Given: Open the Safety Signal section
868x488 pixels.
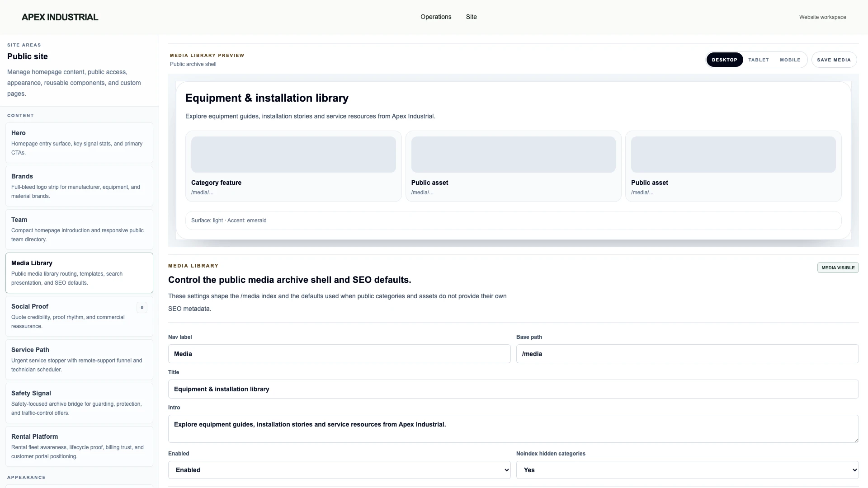Looking at the screenshot, I should pyautogui.click(x=79, y=403).
